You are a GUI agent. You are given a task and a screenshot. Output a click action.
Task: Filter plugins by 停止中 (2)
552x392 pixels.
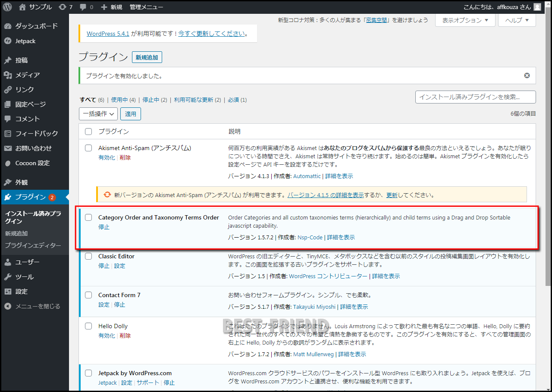point(155,100)
